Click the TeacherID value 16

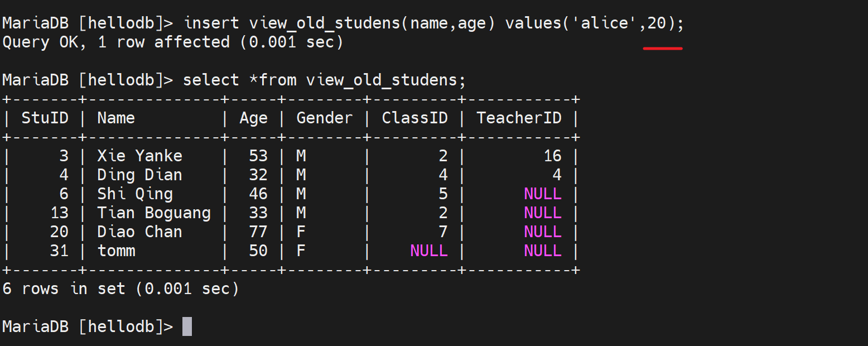coord(552,156)
